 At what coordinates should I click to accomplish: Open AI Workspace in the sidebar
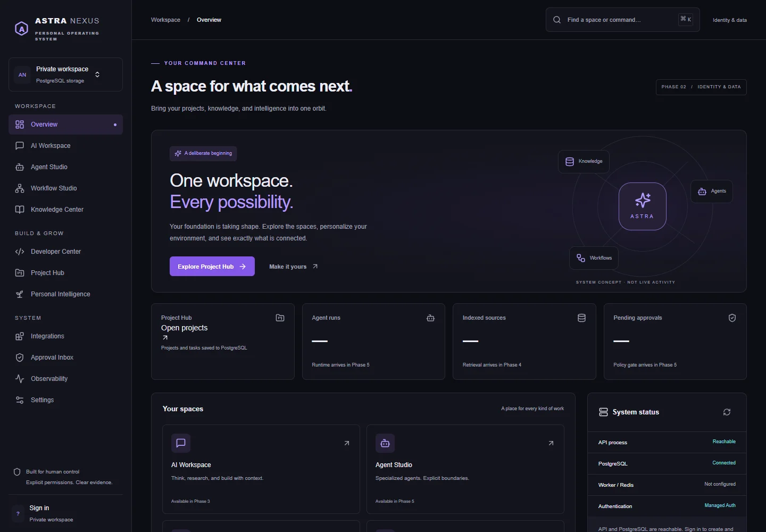click(65, 146)
